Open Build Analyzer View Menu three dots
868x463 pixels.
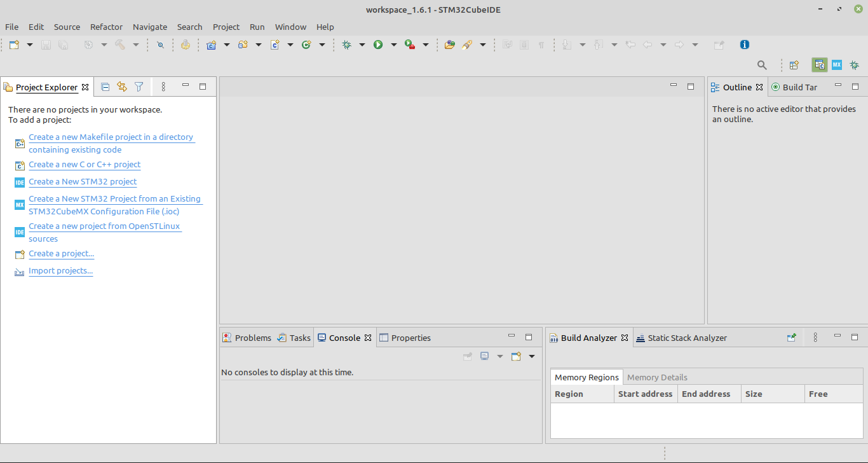(x=815, y=338)
